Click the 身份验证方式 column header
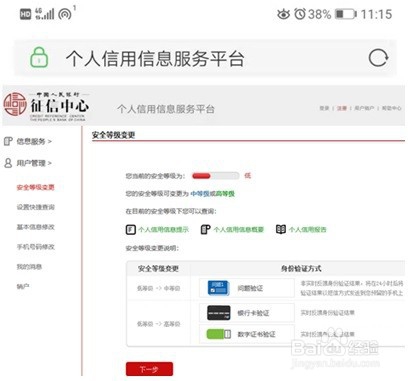This screenshot has width=408, height=381. click(301, 268)
